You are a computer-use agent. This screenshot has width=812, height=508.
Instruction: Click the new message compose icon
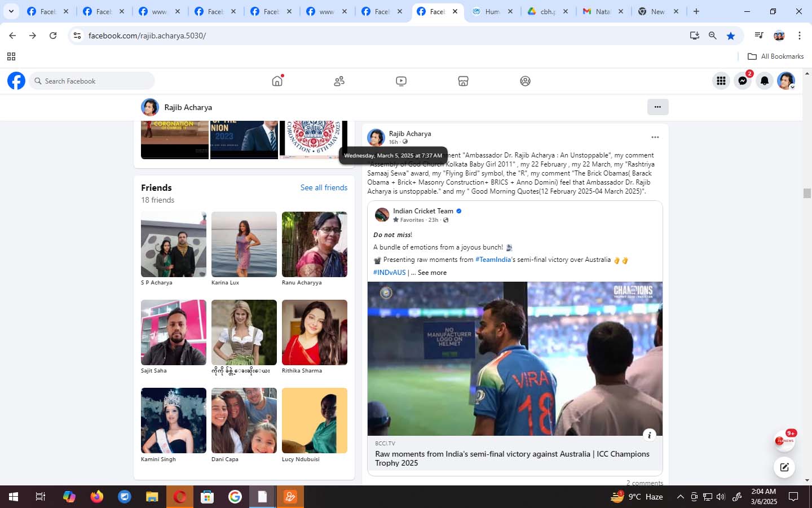tap(784, 467)
